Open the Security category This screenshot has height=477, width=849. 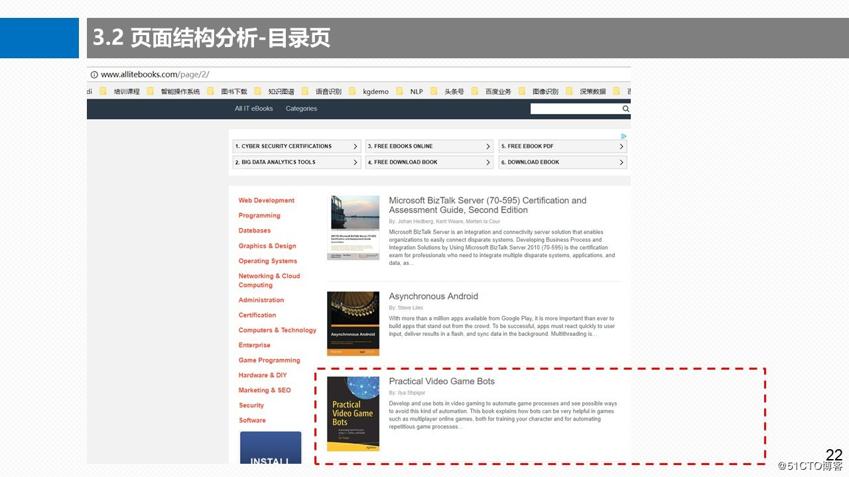click(x=251, y=406)
